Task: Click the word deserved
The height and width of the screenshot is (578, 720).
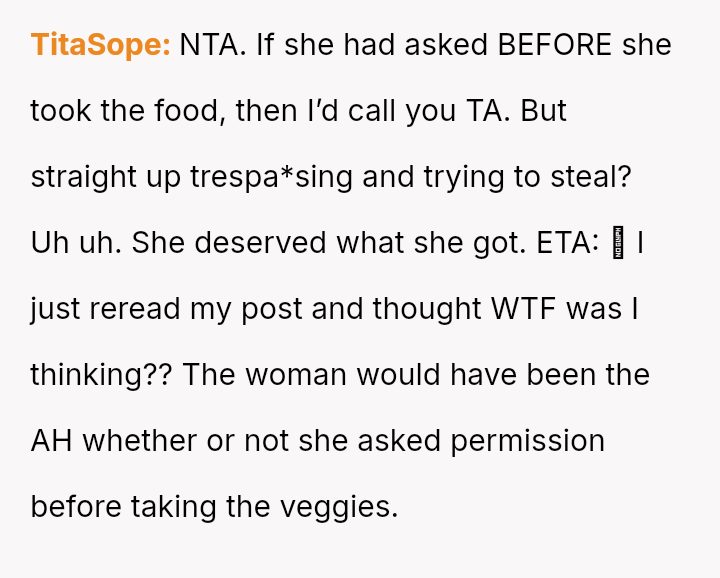Action: click(262, 243)
